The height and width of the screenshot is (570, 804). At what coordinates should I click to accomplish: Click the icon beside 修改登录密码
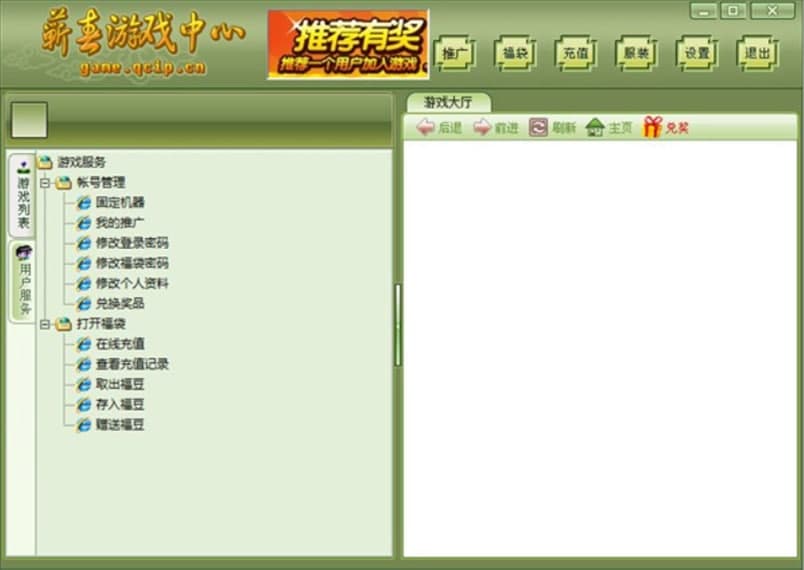tap(84, 243)
